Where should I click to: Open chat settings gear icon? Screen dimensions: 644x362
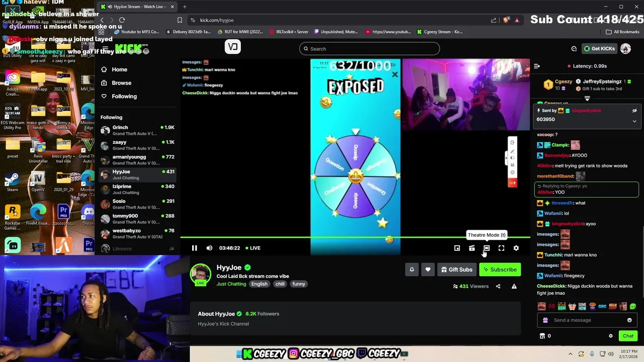click(611, 336)
